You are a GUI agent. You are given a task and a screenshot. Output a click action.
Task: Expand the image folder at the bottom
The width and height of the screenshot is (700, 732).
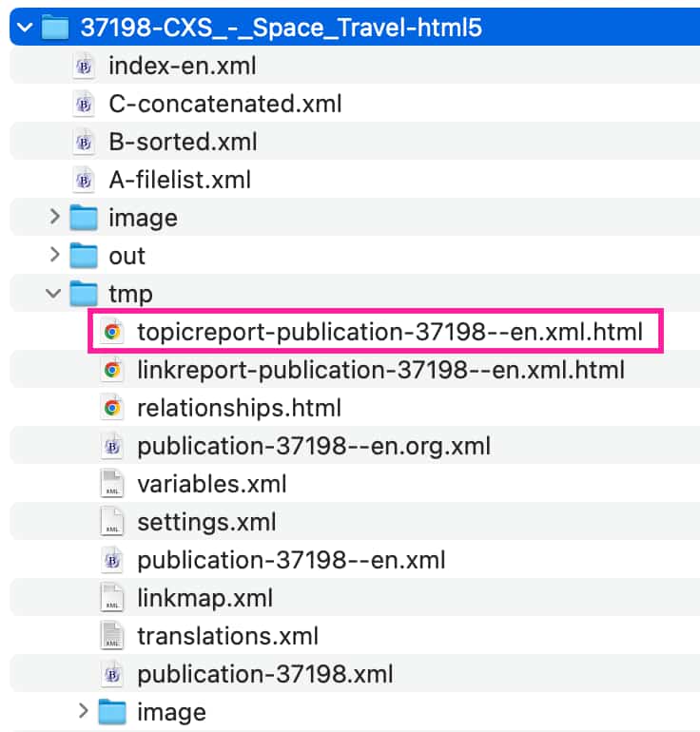[x=83, y=711]
